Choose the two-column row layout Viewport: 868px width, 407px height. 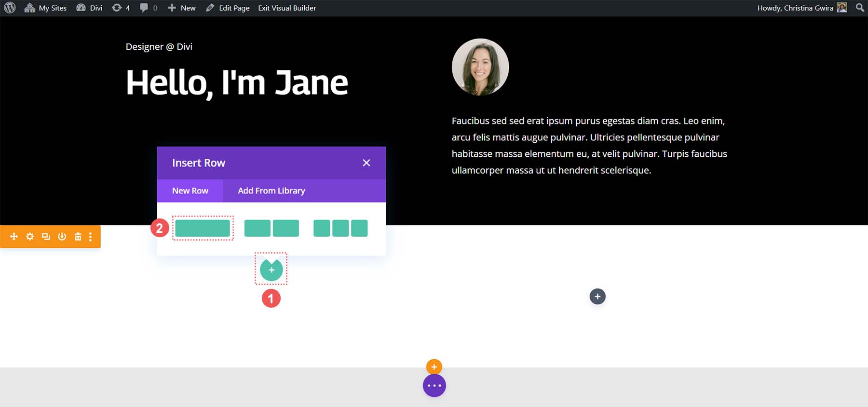pyautogui.click(x=271, y=228)
